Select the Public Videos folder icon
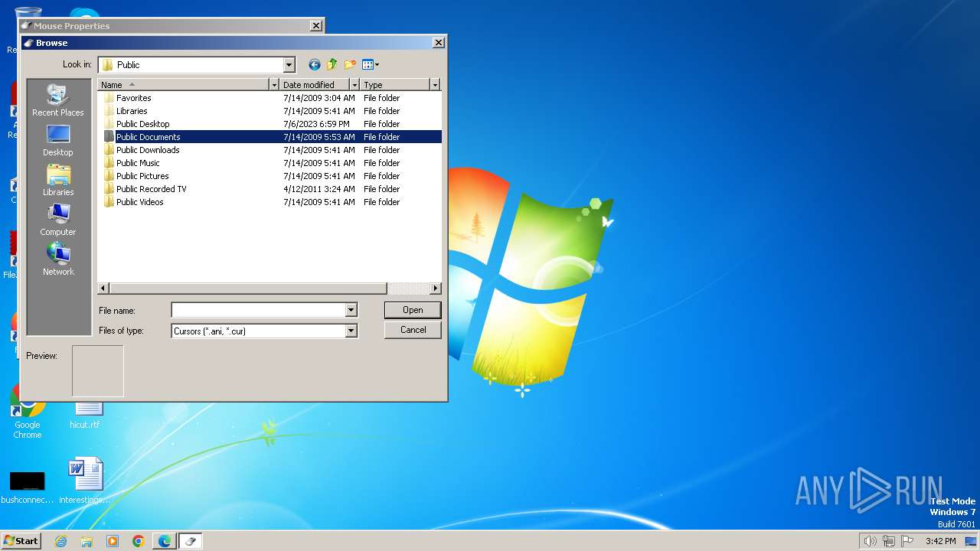Image resolution: width=980 pixels, height=551 pixels. 109,202
